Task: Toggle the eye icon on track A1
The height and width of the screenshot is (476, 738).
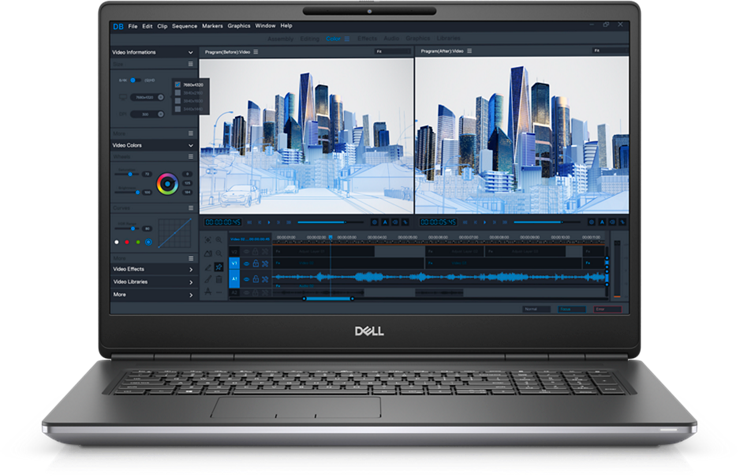Action: 246,279
